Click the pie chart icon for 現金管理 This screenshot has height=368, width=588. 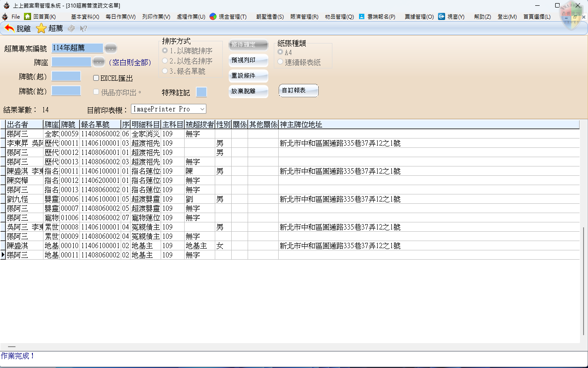(x=213, y=16)
